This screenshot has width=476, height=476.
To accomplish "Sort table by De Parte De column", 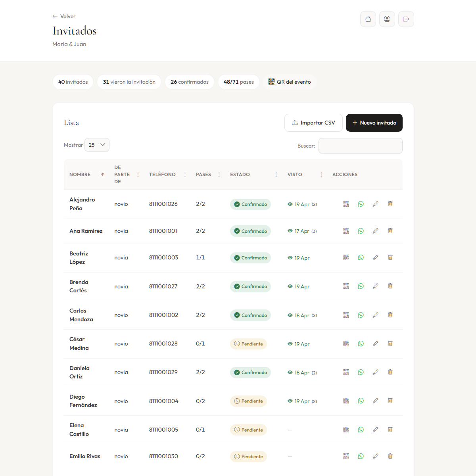I will pos(126,175).
